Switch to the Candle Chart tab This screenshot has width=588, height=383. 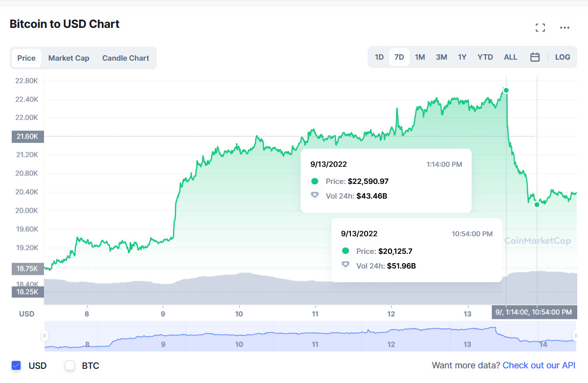(x=126, y=58)
